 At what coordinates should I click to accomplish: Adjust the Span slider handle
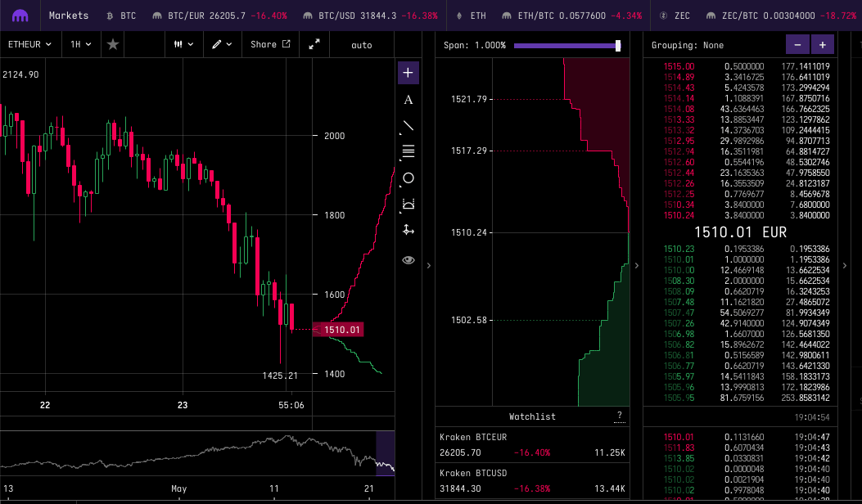(x=618, y=46)
